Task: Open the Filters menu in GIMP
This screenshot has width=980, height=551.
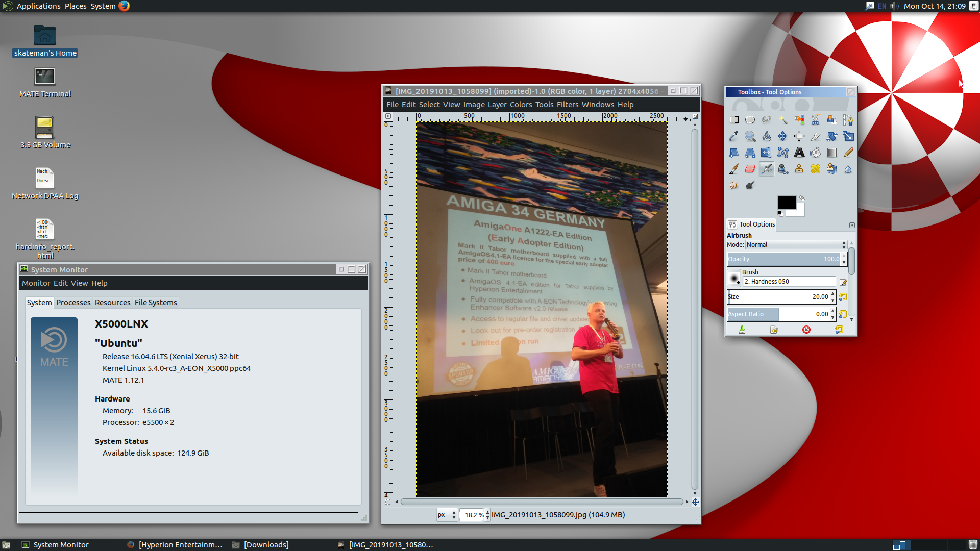Action: pos(568,105)
